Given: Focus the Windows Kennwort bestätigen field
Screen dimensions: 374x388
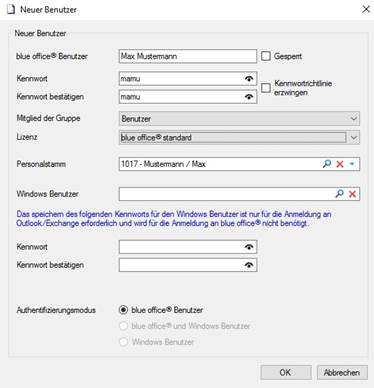Looking at the screenshot, I should [188, 265].
